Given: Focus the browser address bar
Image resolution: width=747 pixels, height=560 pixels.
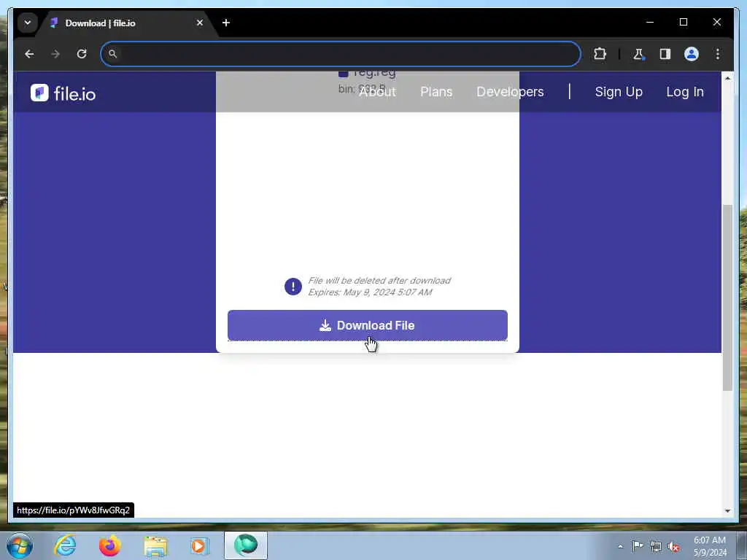Looking at the screenshot, I should pyautogui.click(x=340, y=54).
